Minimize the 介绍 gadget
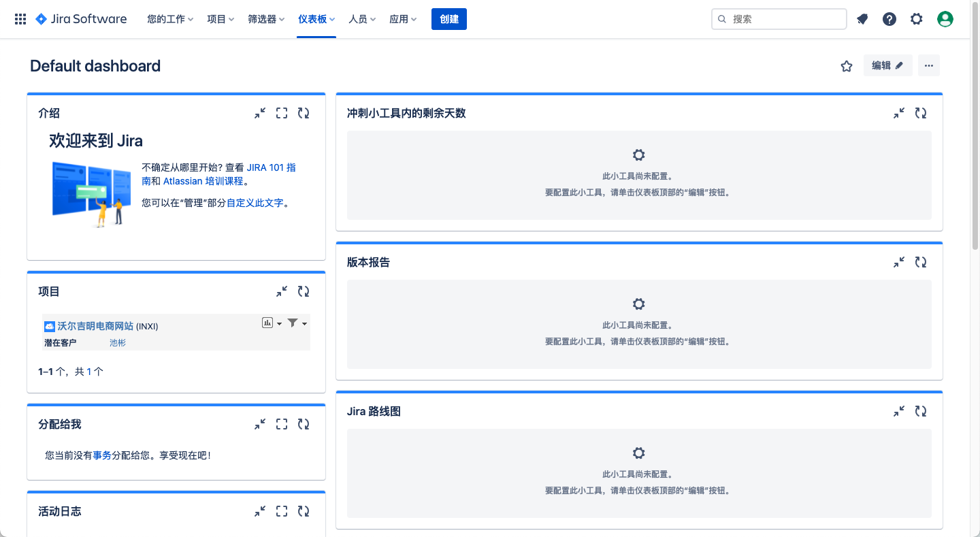 pyautogui.click(x=260, y=114)
